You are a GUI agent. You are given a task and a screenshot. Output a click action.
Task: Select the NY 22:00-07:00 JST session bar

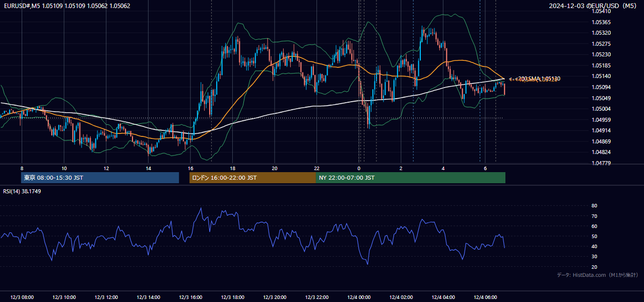click(x=411, y=178)
